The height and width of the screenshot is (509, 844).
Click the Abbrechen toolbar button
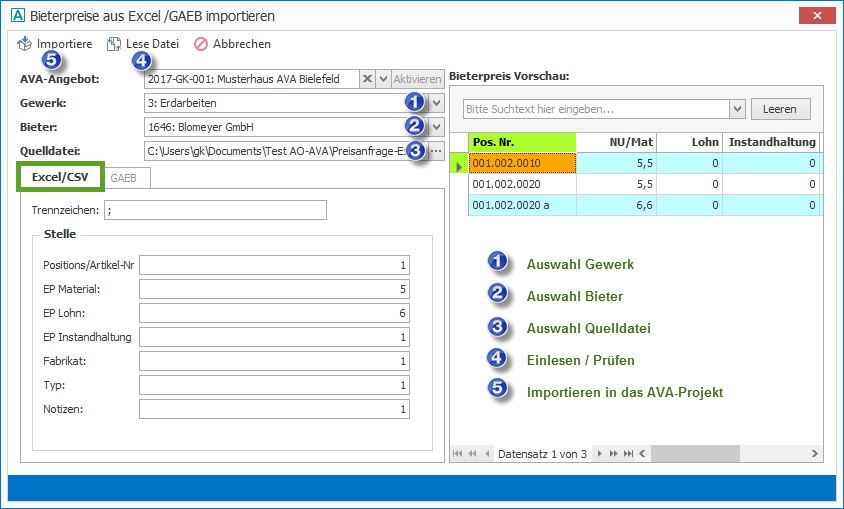[233, 44]
